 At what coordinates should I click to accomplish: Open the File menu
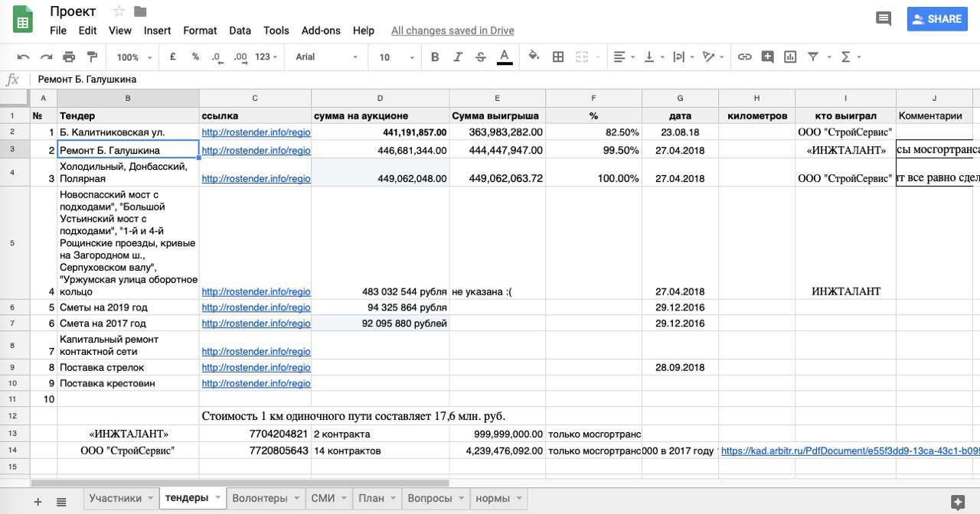click(x=58, y=31)
